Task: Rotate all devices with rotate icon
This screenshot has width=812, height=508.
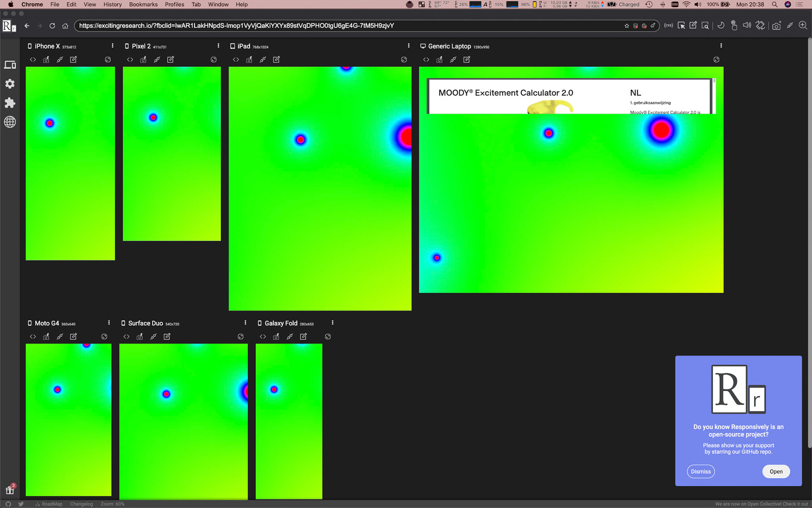Action: coord(760,25)
